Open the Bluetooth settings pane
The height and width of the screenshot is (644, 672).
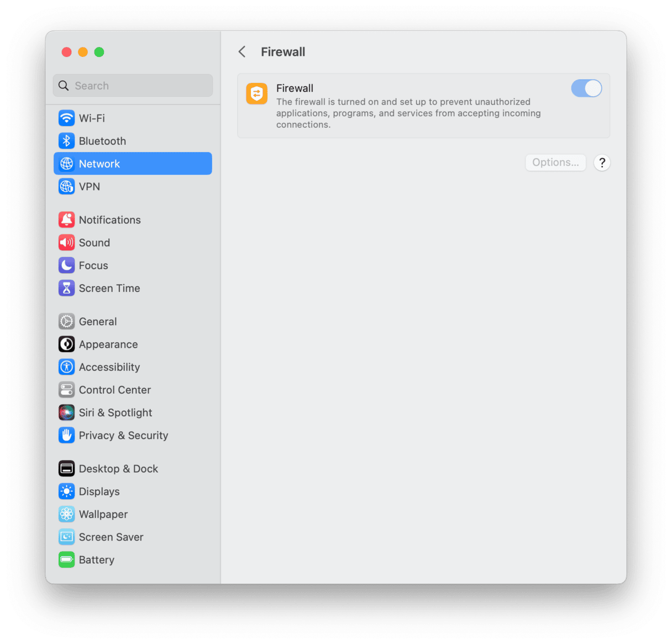(133, 141)
